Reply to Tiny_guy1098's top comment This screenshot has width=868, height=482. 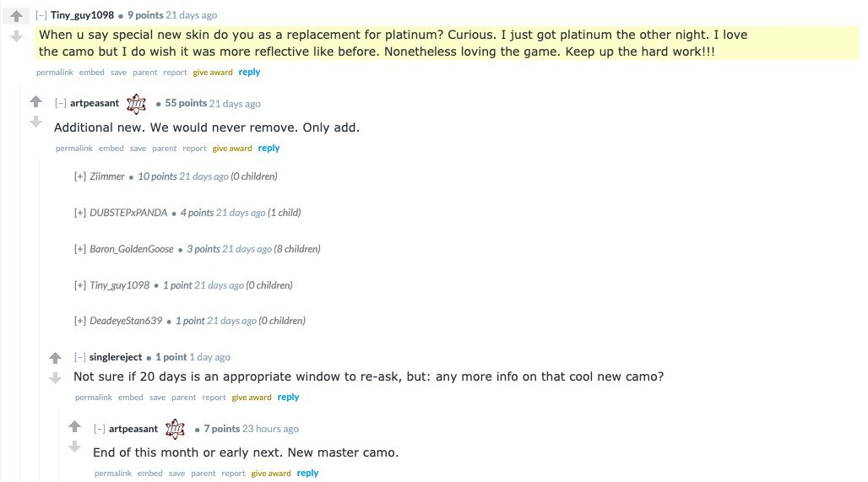point(249,73)
